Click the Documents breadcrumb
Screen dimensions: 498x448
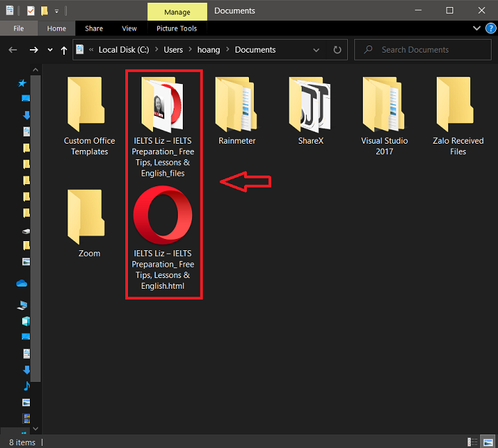[x=255, y=50]
